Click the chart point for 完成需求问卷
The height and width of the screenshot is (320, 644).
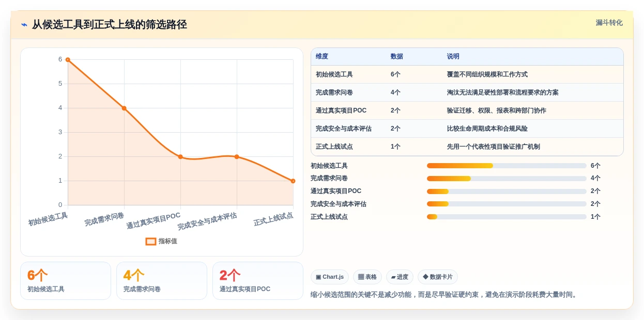coord(124,108)
